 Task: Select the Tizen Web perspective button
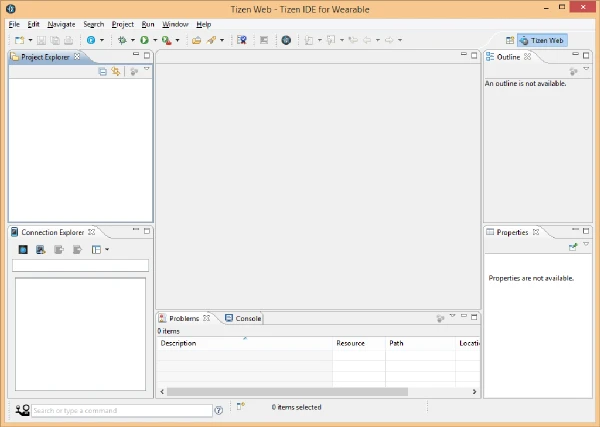tap(541, 40)
